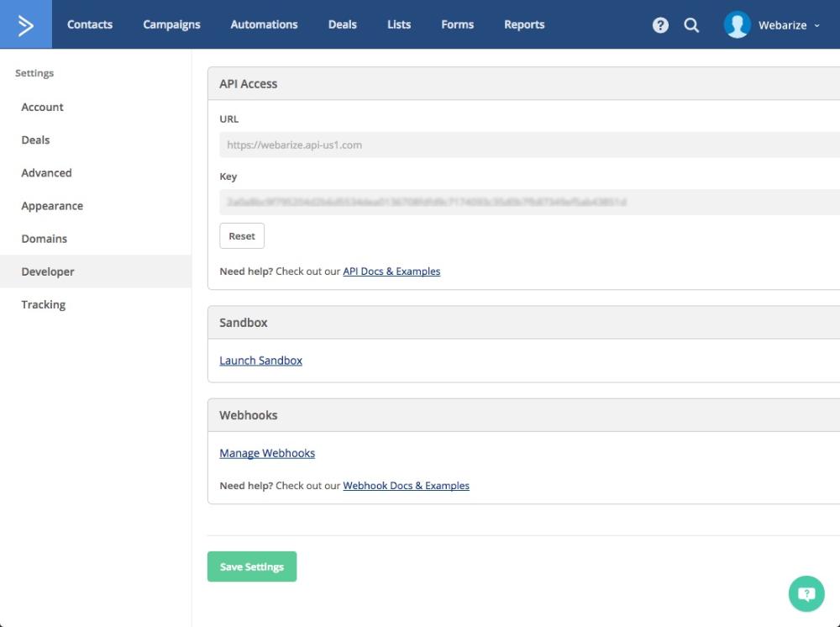
Task: Open the Campaigns menu
Action: [171, 24]
